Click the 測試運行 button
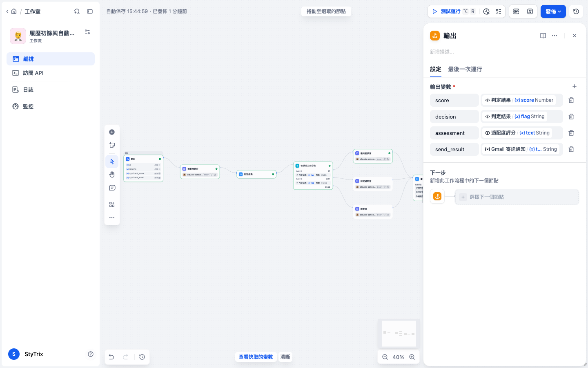 [x=454, y=11]
